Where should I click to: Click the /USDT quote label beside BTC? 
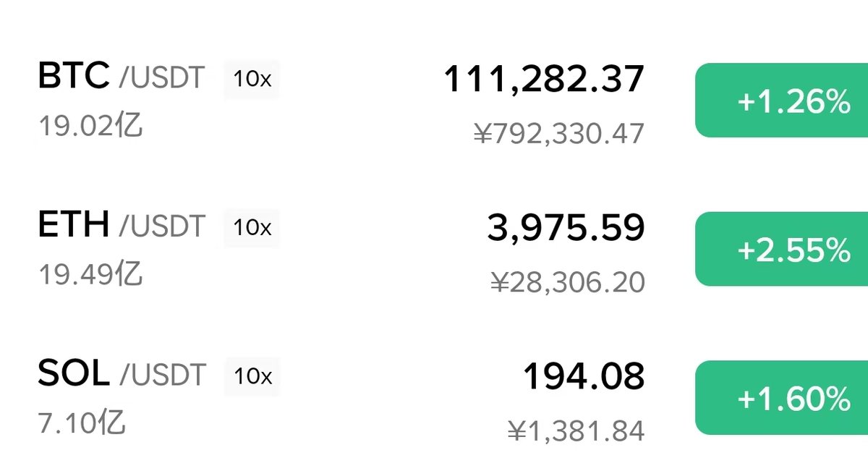(162, 78)
